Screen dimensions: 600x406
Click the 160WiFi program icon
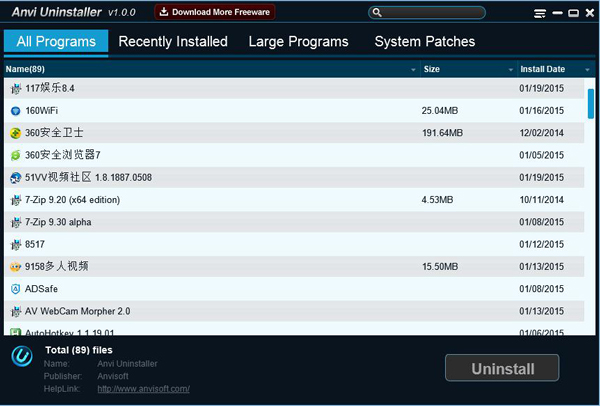click(x=15, y=111)
